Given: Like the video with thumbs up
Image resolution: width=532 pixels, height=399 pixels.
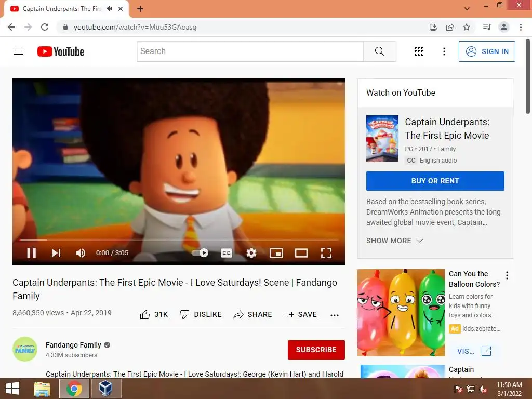Looking at the screenshot, I should (x=154, y=314).
